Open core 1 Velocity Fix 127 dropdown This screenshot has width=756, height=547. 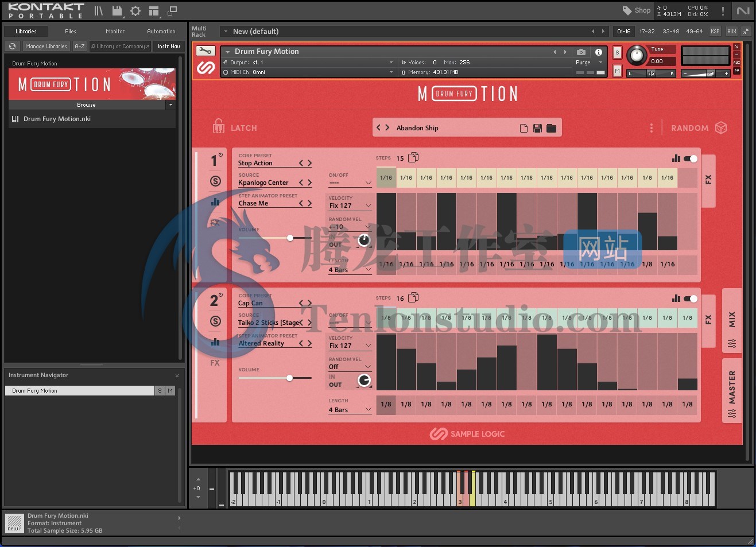(350, 205)
